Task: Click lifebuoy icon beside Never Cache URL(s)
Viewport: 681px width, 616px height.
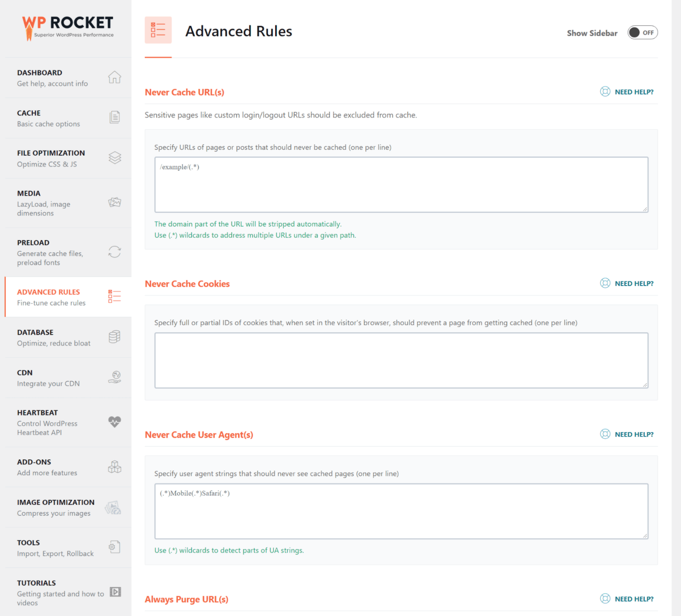Action: click(605, 92)
